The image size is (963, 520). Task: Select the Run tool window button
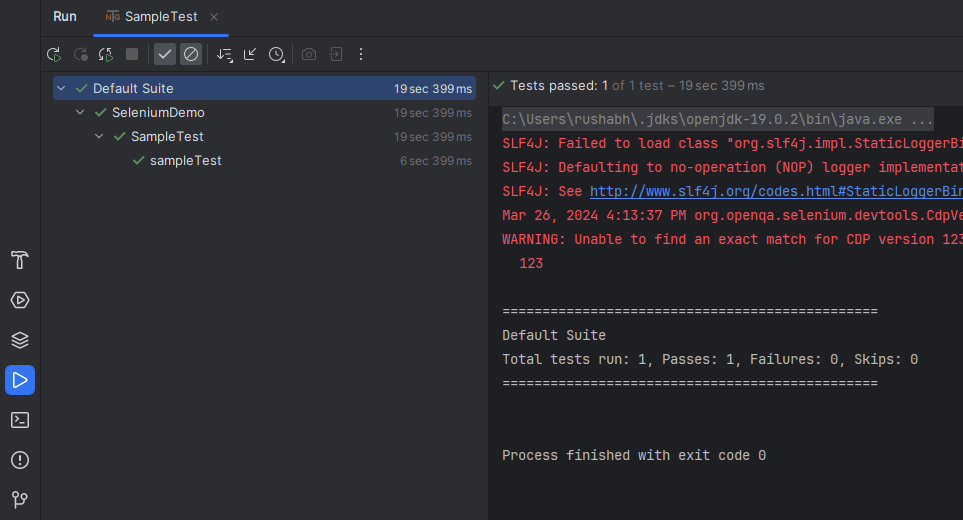click(20, 380)
